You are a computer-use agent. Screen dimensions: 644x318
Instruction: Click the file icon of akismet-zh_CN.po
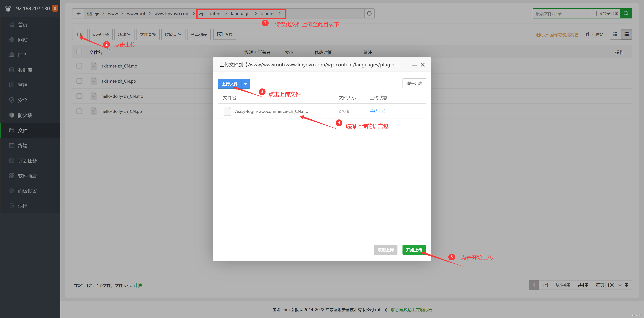pyautogui.click(x=94, y=81)
